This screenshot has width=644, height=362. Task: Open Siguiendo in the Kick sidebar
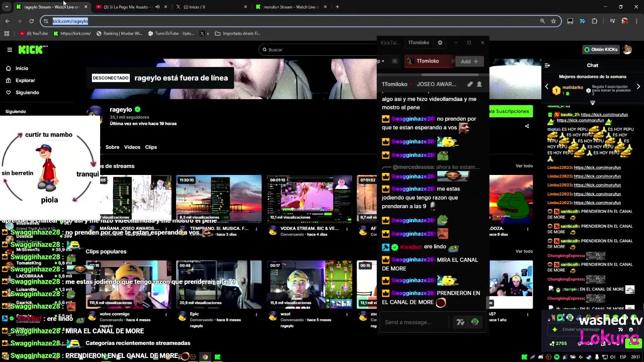tap(27, 93)
